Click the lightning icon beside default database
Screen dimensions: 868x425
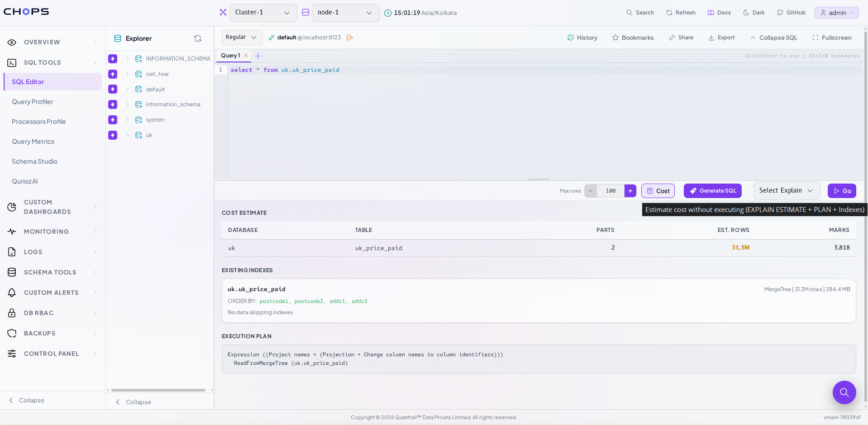coord(113,90)
